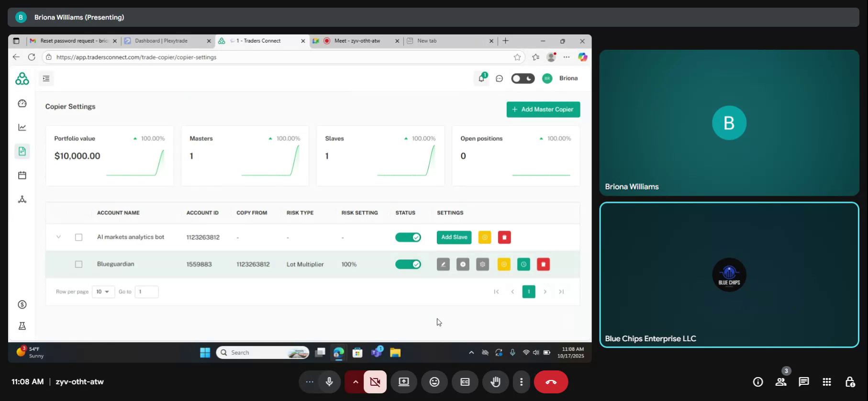Open the Meet left three-dot options button
Image resolution: width=868 pixels, height=401 pixels.
tap(310, 382)
